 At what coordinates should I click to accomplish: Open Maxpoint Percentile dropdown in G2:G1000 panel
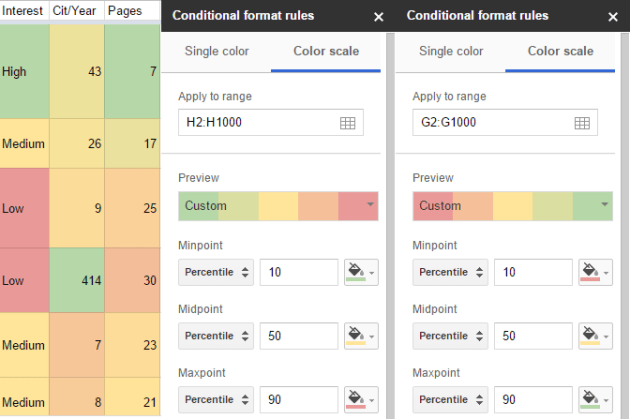449,400
